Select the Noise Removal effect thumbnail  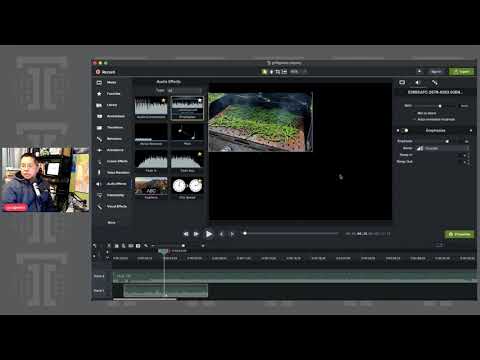pyautogui.click(x=151, y=134)
